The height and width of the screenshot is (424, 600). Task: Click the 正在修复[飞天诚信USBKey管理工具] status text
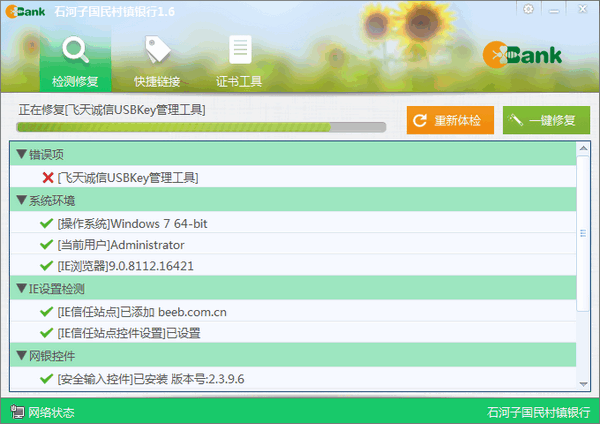[x=112, y=110]
